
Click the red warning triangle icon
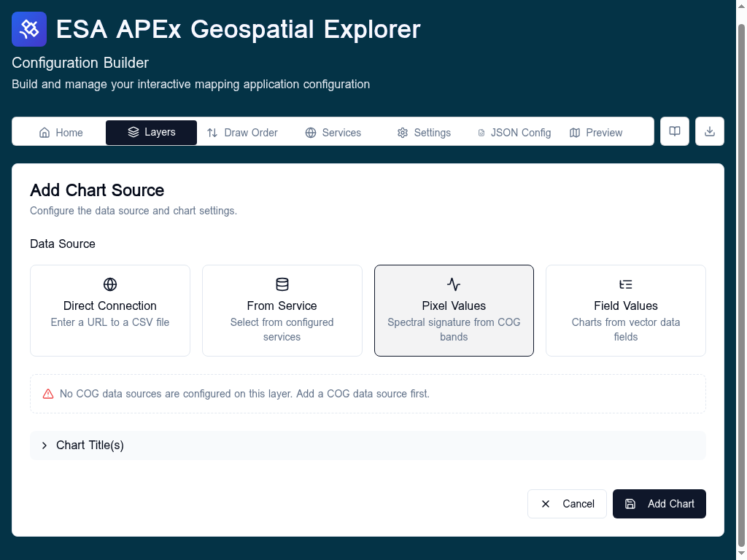pyautogui.click(x=48, y=394)
